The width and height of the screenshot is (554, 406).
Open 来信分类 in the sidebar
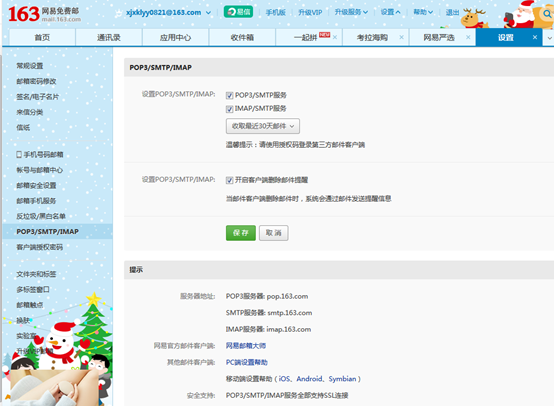point(30,112)
